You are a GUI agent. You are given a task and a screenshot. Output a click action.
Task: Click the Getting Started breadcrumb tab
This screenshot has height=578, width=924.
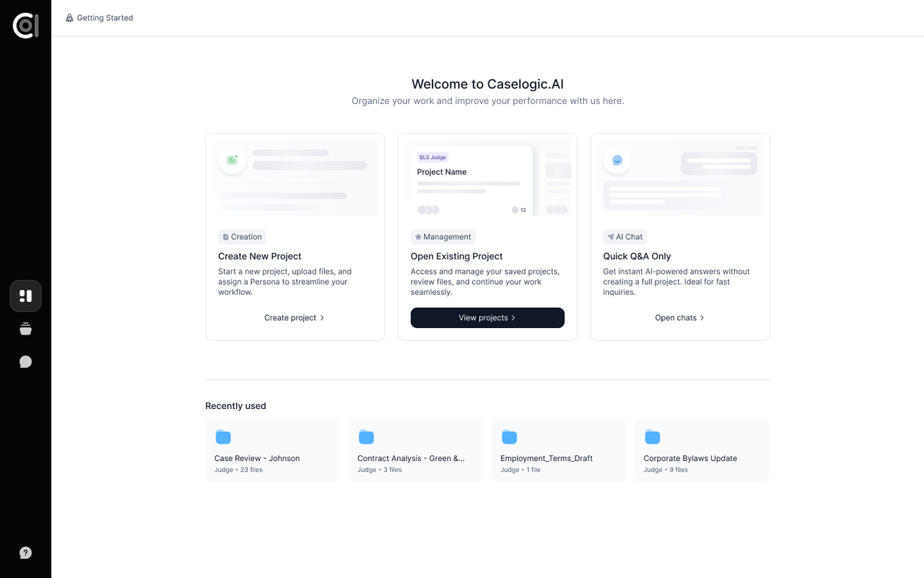[99, 17]
